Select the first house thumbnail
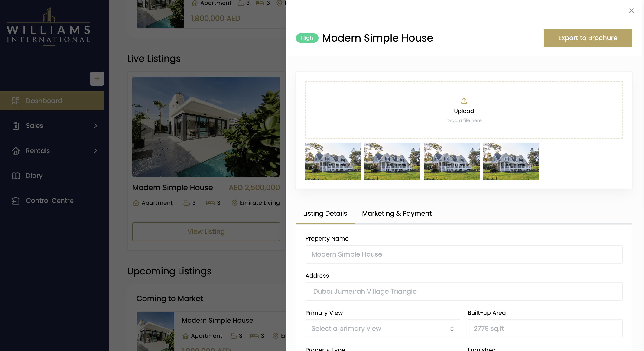The height and width of the screenshot is (351, 644). pos(333,161)
